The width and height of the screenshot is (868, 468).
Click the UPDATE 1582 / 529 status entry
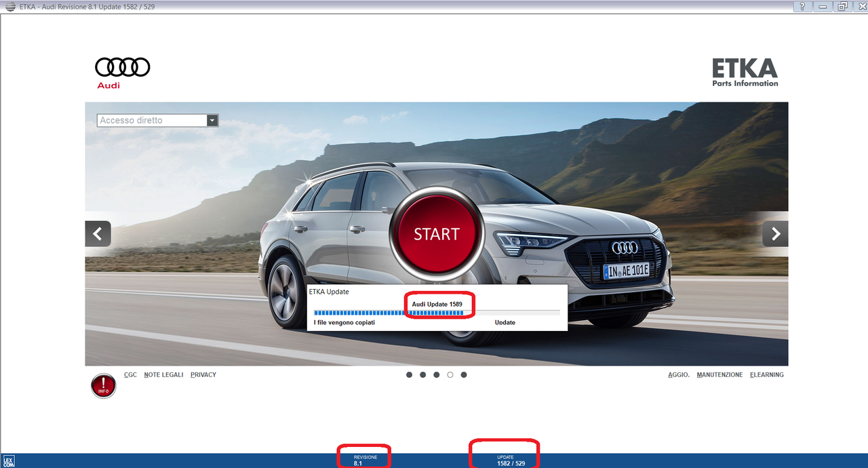pos(511,461)
